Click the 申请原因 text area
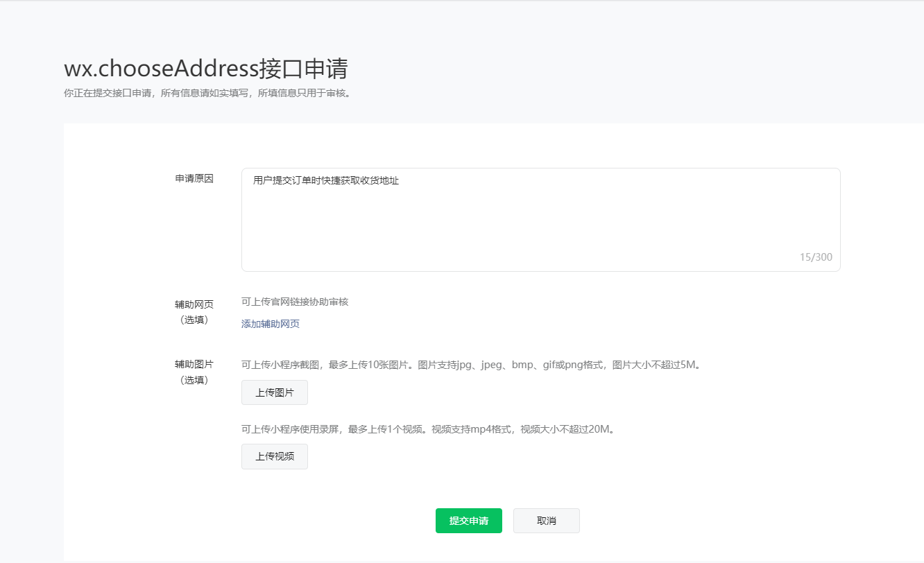Viewport: 924px width, 563px height. (x=540, y=219)
